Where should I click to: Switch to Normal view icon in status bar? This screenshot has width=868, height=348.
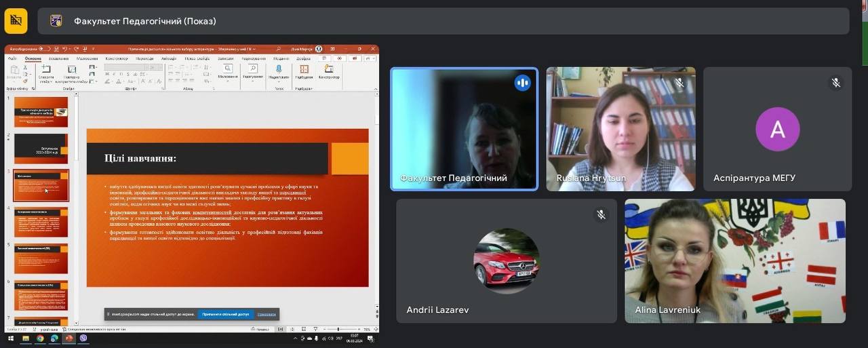[280, 329]
